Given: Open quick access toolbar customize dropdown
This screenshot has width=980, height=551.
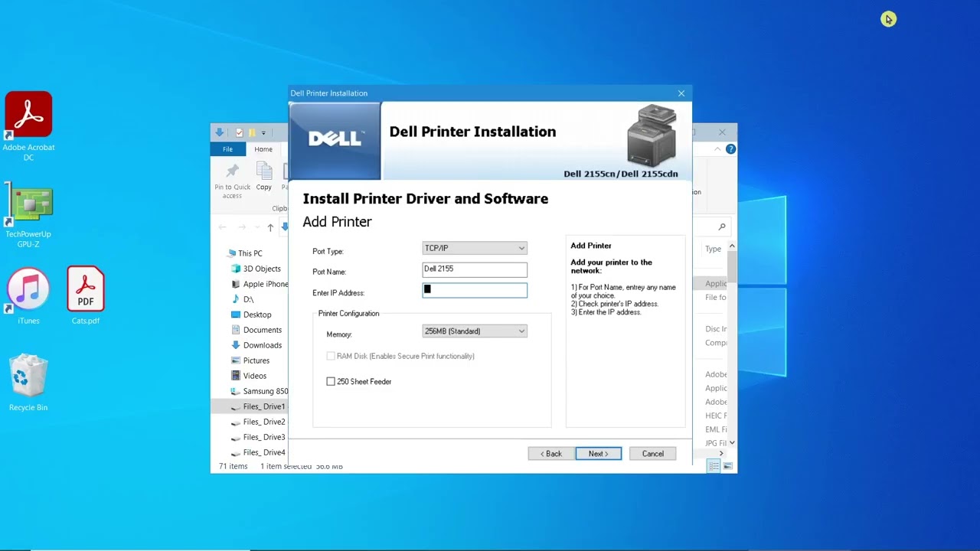Looking at the screenshot, I should 263,133.
